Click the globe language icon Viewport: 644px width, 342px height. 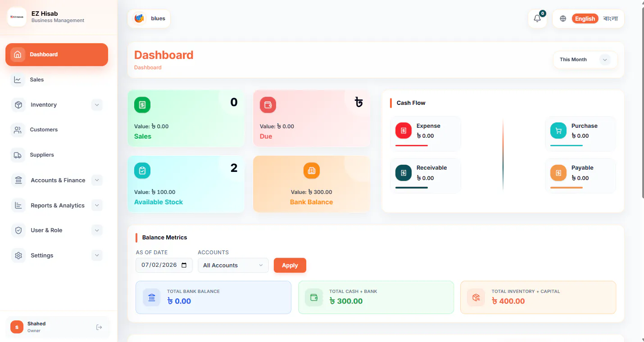tap(563, 18)
